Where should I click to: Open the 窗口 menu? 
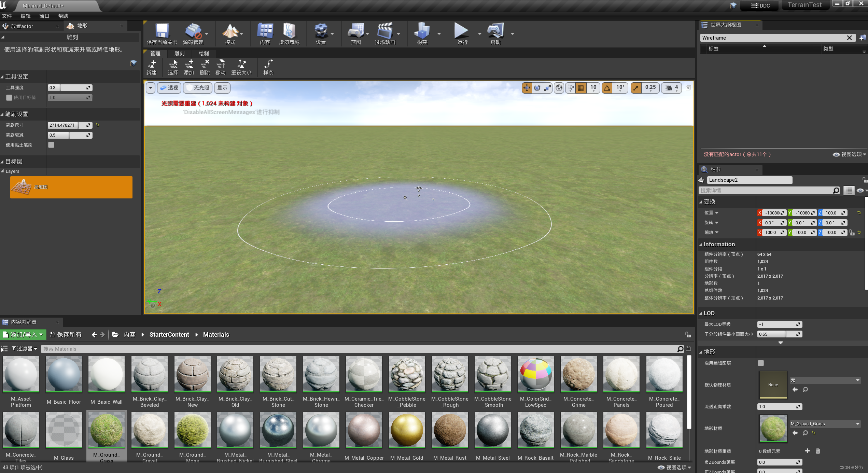tap(44, 16)
